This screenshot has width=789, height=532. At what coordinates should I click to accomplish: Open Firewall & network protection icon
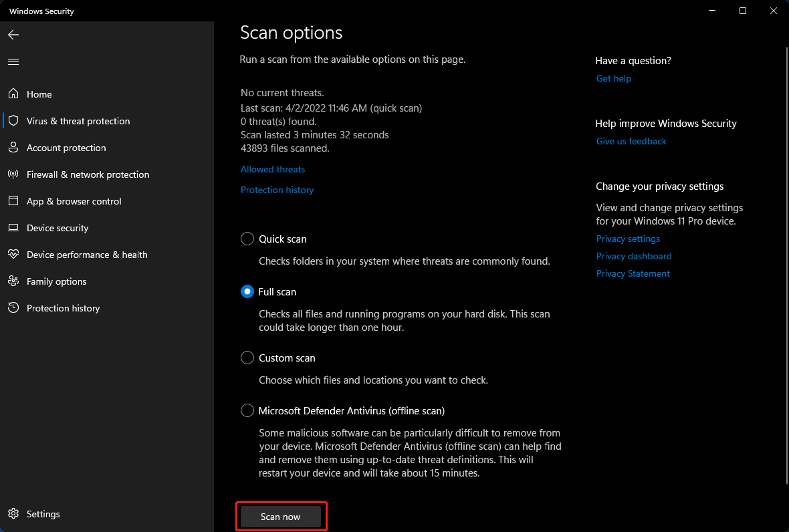tap(14, 174)
